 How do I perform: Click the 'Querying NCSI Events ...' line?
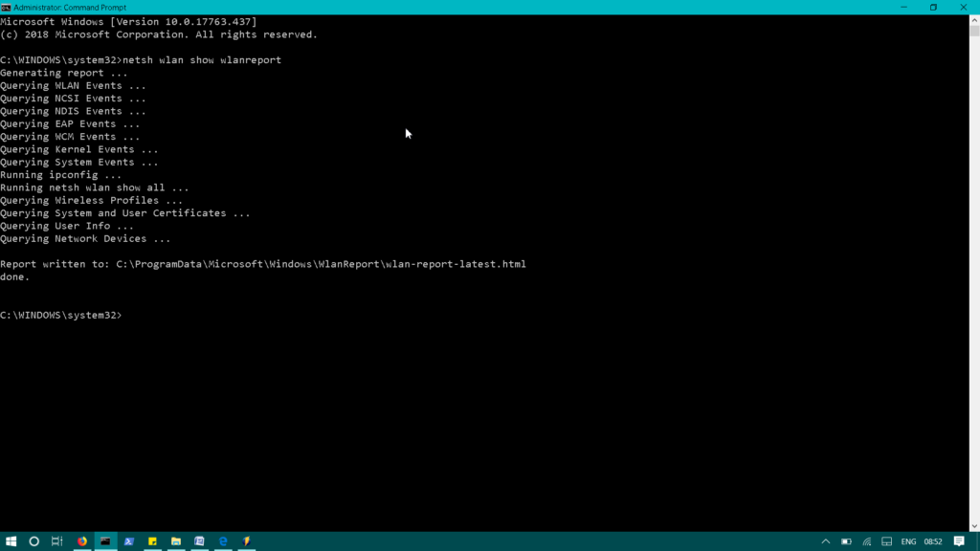(x=73, y=99)
